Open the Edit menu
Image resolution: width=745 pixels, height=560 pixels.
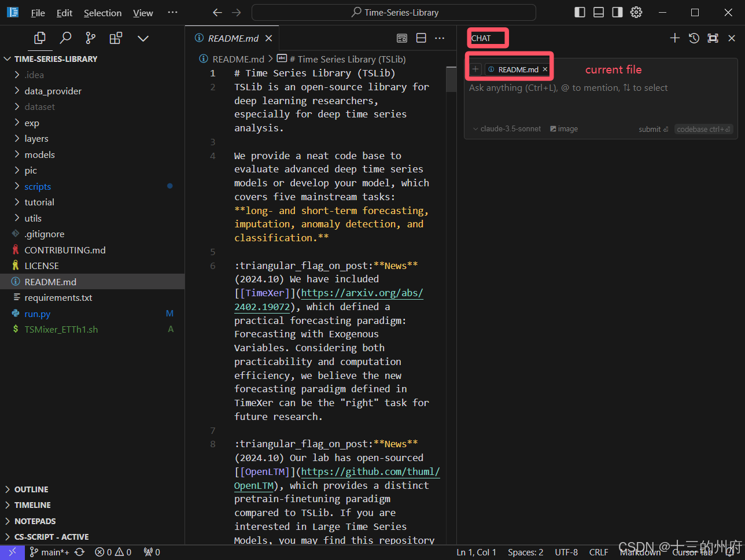(x=64, y=13)
